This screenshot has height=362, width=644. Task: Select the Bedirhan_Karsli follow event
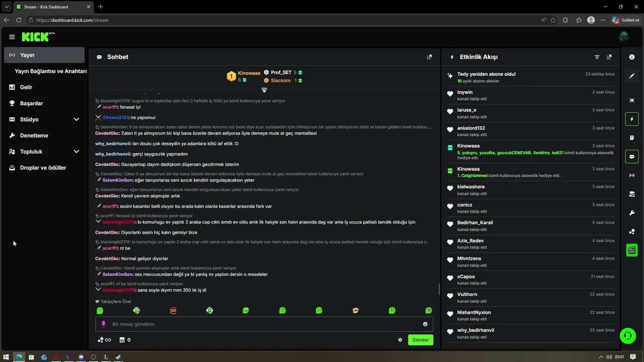[x=531, y=226]
